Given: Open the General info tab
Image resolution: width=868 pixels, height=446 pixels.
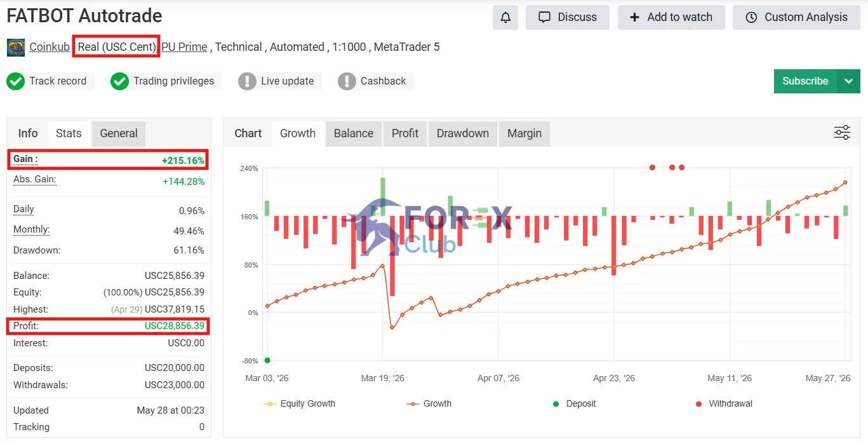Looking at the screenshot, I should tap(119, 133).
